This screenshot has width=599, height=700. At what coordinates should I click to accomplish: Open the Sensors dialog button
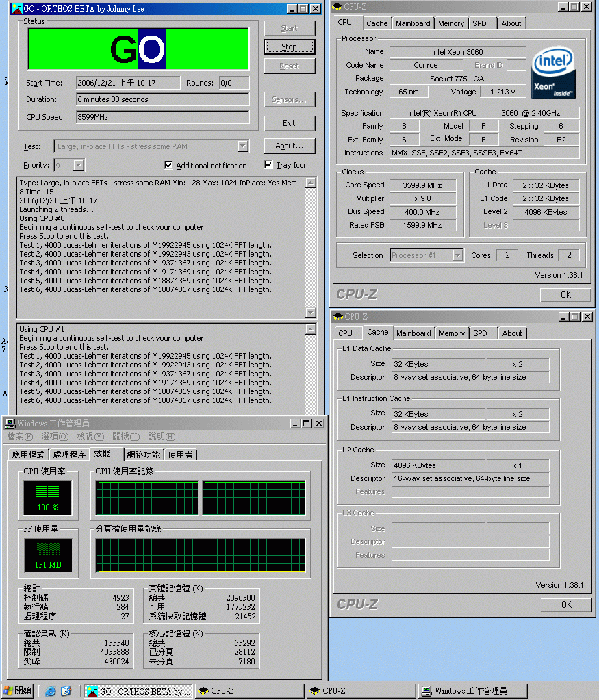[290, 99]
